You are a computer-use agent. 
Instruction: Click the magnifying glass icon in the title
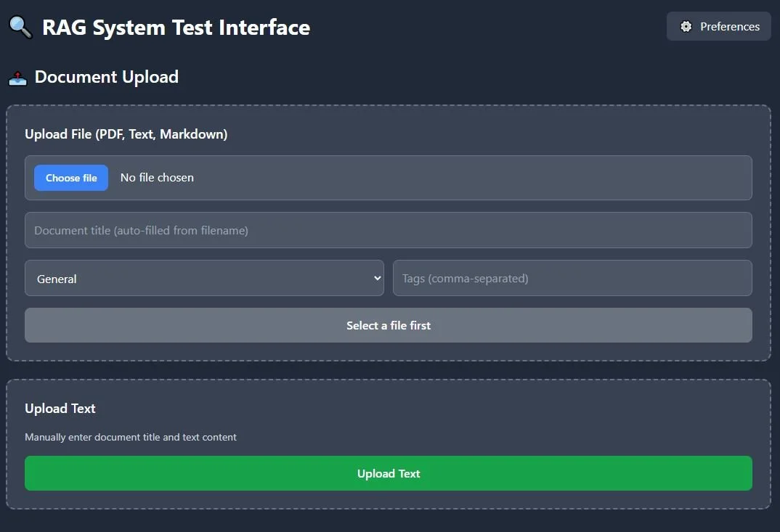point(20,28)
